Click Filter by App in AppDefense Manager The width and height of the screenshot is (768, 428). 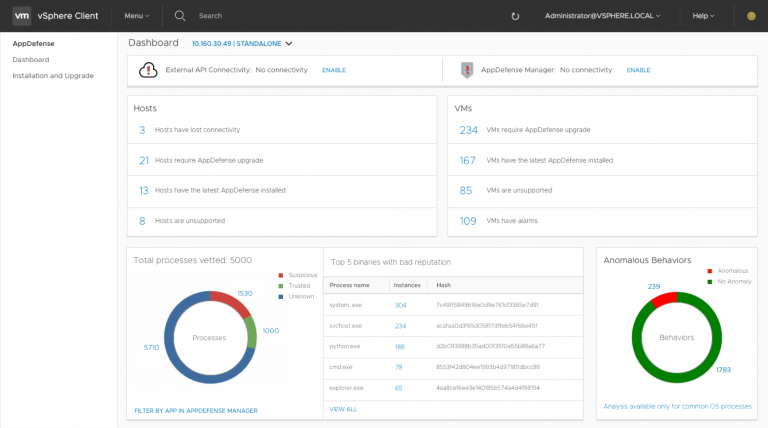(x=196, y=411)
